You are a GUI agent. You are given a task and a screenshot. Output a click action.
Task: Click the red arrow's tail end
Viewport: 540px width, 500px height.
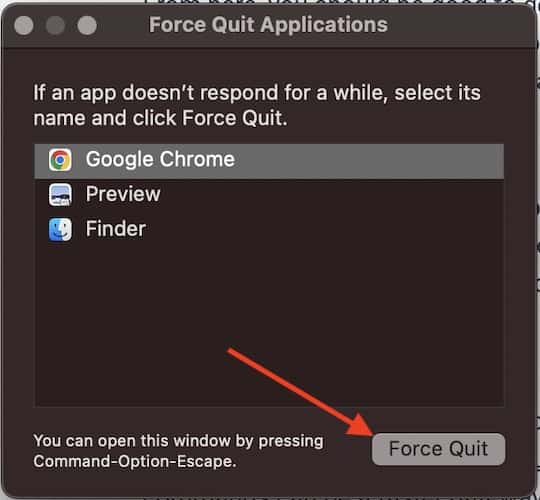pos(231,351)
